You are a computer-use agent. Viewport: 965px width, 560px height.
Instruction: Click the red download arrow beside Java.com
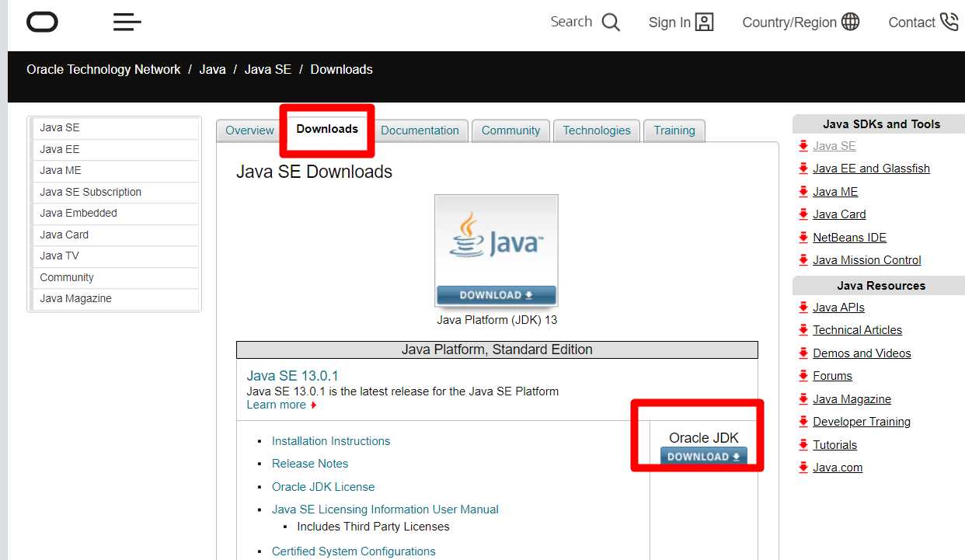[x=803, y=468]
